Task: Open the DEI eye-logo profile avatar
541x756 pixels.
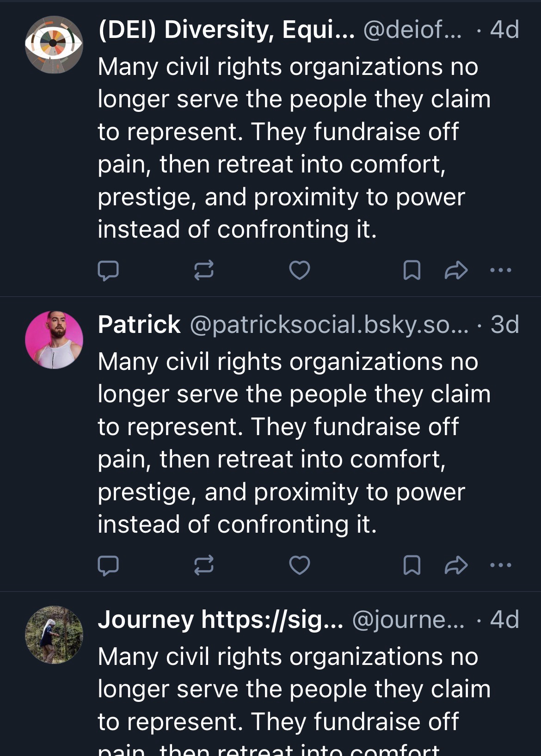Action: pos(54,45)
